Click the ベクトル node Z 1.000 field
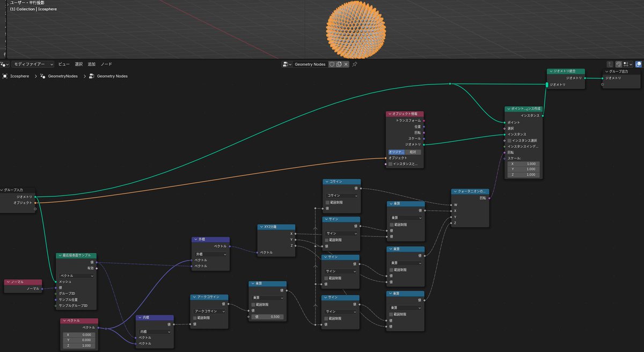Image resolution: width=644 pixels, height=352 pixels. tap(79, 346)
